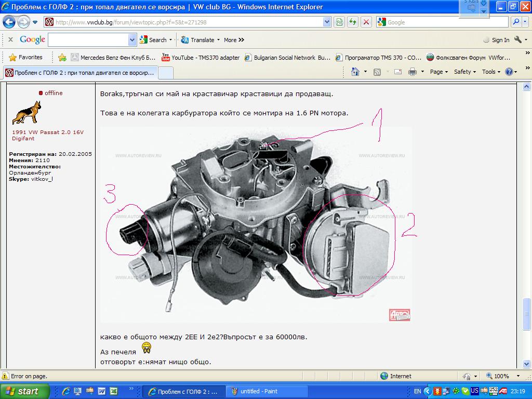Click the Back navigation arrow

[9, 22]
